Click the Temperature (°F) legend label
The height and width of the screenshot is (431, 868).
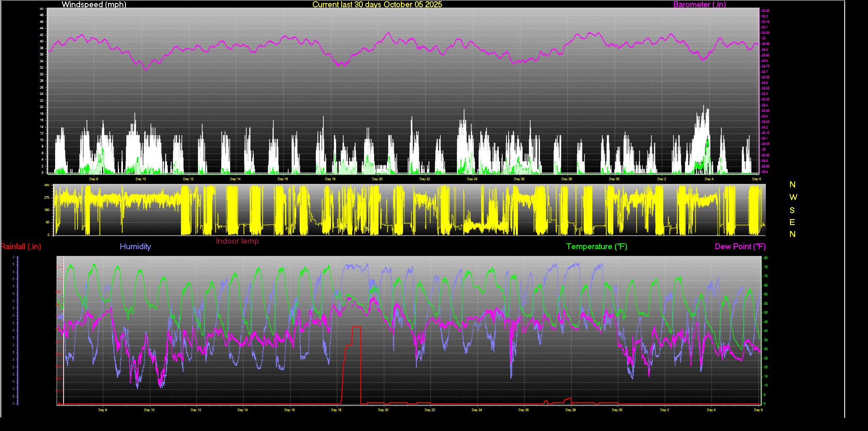tap(596, 247)
